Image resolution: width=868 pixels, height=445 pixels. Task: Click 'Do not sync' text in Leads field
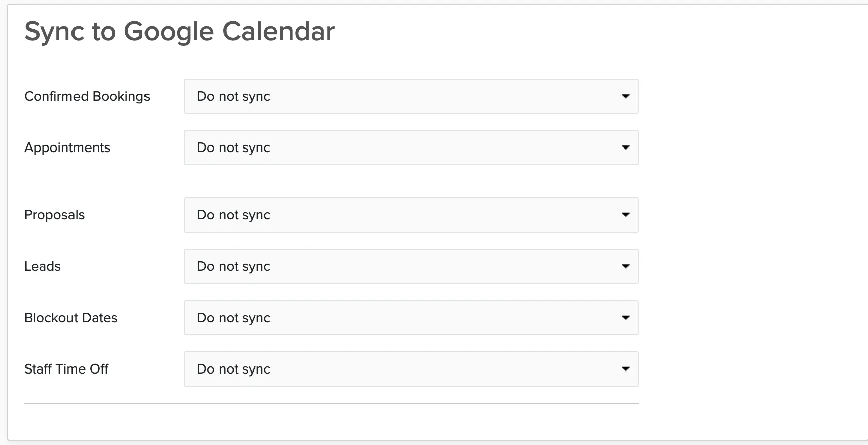[x=234, y=267]
